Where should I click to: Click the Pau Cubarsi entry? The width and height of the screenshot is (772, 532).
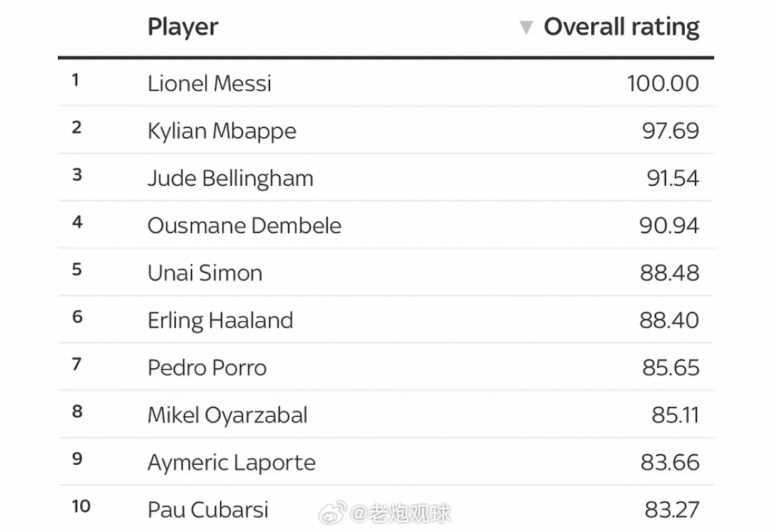click(x=208, y=510)
